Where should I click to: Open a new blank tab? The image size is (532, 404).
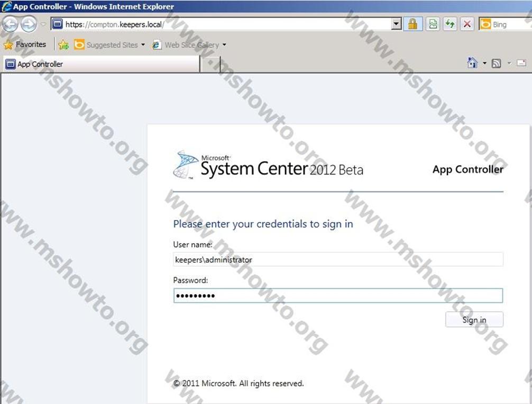tap(210, 64)
